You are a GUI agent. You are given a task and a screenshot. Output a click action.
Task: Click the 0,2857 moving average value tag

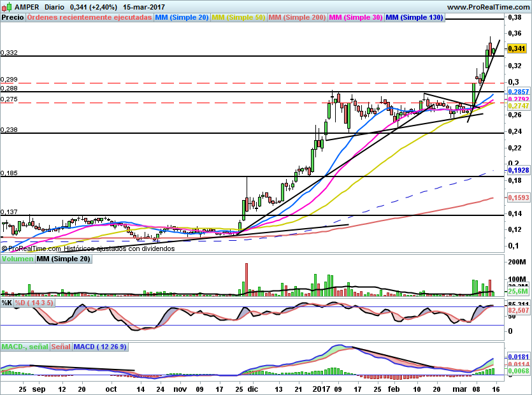(x=519, y=92)
